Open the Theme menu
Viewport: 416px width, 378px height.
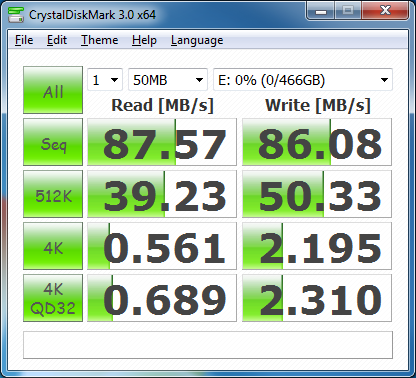pyautogui.click(x=100, y=40)
